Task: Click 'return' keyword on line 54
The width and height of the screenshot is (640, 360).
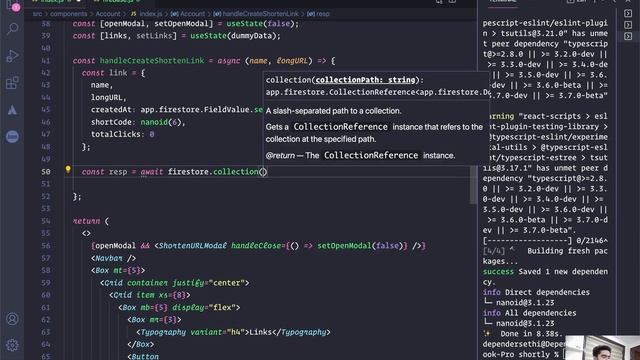Action: [x=86, y=221]
